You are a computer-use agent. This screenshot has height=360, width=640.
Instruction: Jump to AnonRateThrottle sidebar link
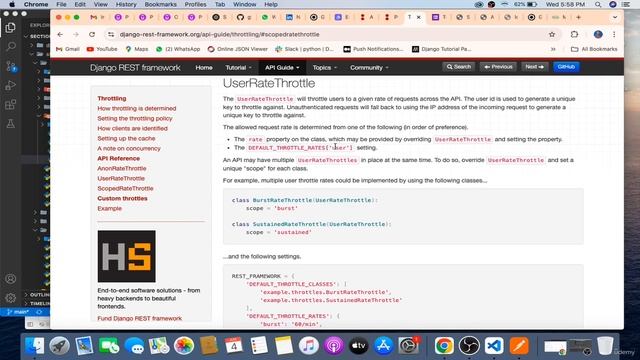[x=122, y=169]
